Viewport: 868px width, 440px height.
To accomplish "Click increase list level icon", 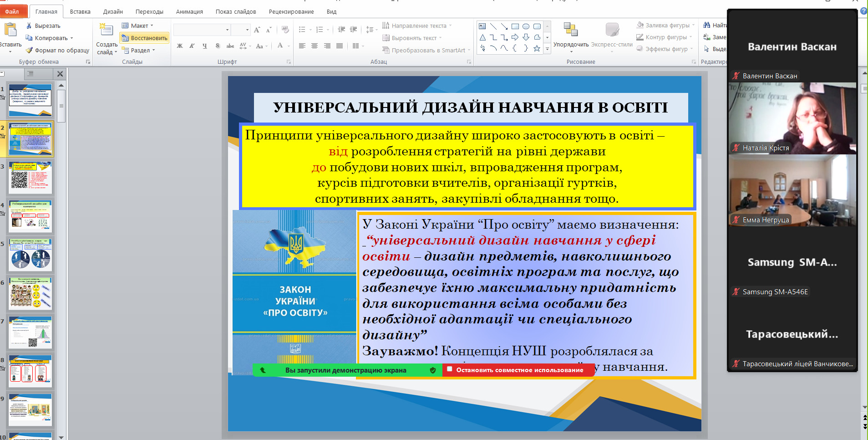I will (x=354, y=30).
